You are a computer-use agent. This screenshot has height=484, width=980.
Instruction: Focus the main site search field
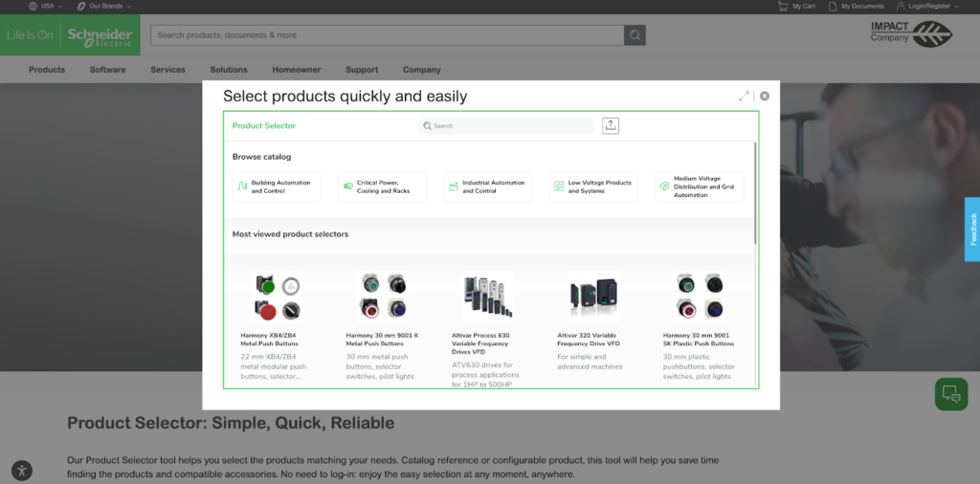point(387,35)
